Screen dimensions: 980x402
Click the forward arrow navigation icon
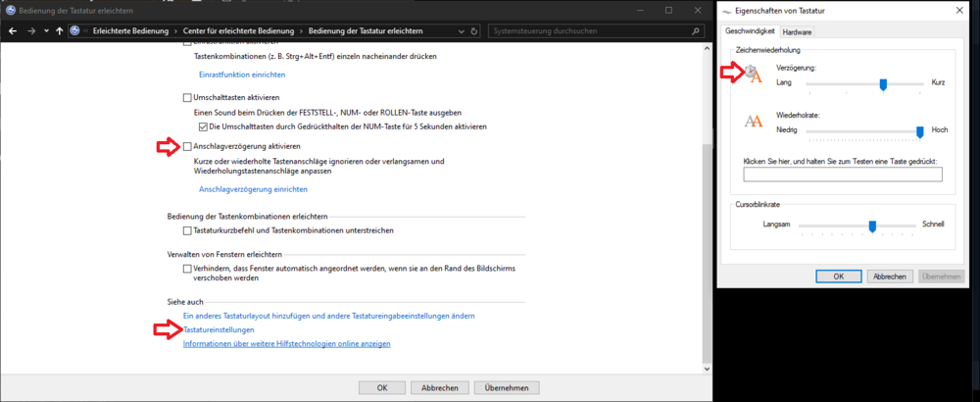[x=29, y=30]
